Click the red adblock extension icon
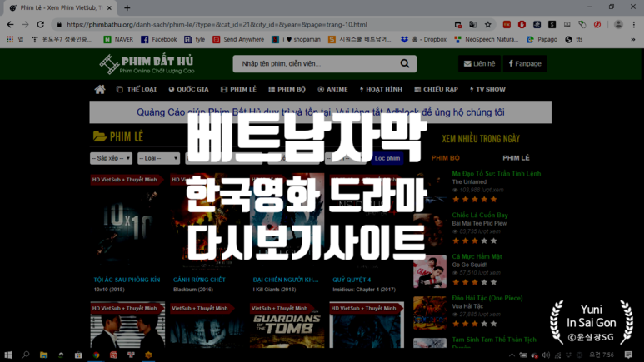The image size is (644, 362). tap(522, 25)
